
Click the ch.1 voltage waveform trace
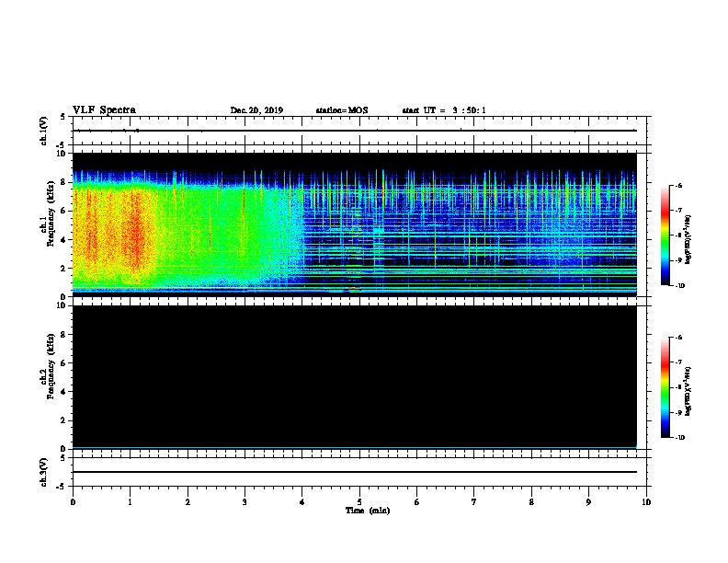(x=354, y=131)
